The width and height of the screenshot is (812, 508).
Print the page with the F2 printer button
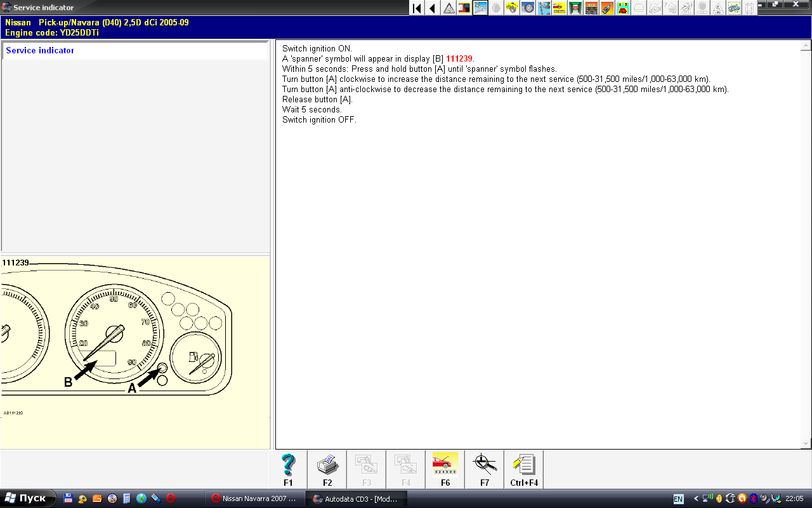click(327, 469)
